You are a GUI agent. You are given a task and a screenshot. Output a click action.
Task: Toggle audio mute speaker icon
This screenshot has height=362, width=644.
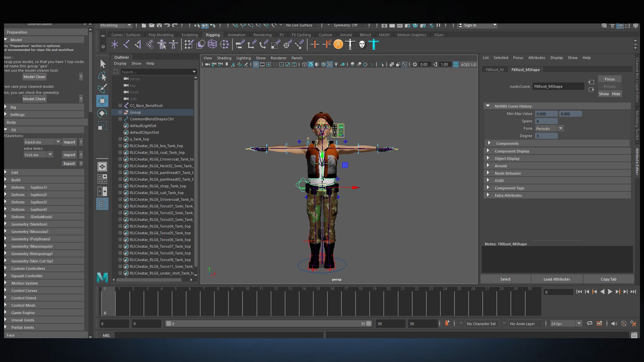coord(614,323)
